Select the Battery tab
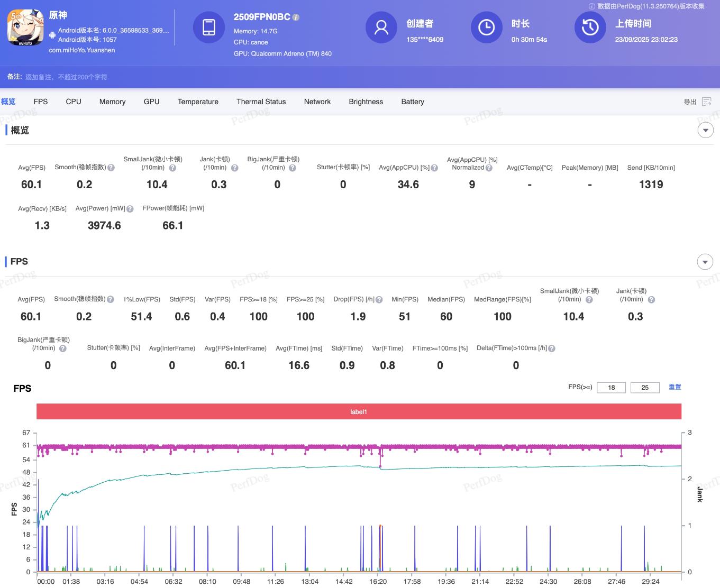720x588 pixels. [413, 102]
